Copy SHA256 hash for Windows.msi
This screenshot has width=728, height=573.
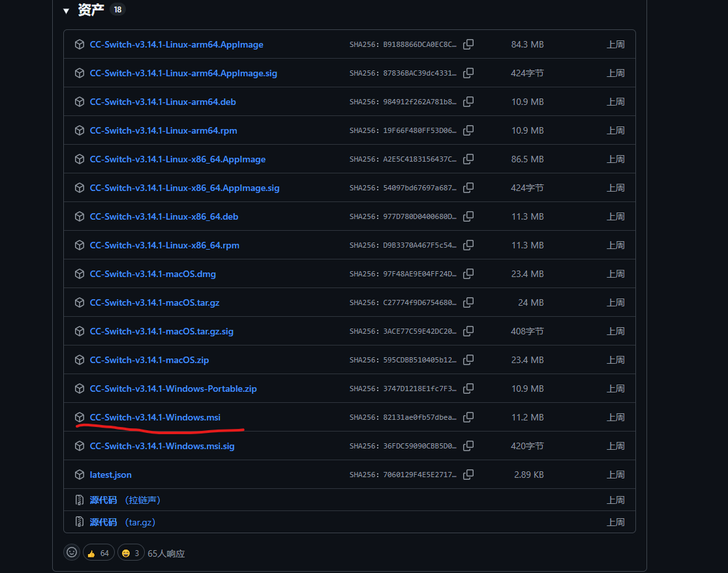468,417
